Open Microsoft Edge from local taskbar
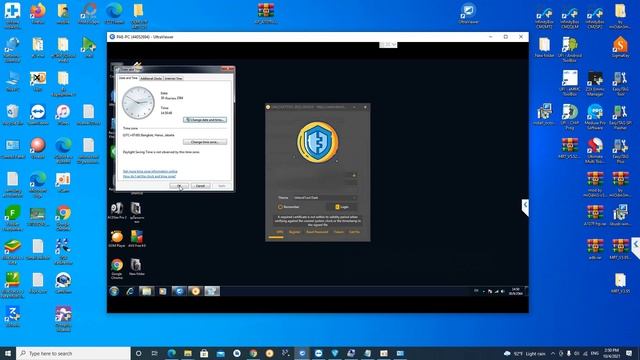 pyautogui.click(x=171, y=353)
